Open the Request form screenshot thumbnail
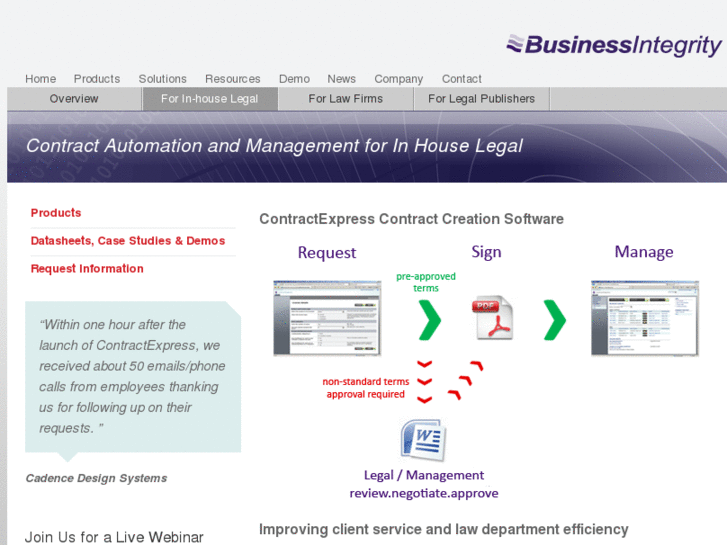The image size is (727, 545). click(x=327, y=318)
